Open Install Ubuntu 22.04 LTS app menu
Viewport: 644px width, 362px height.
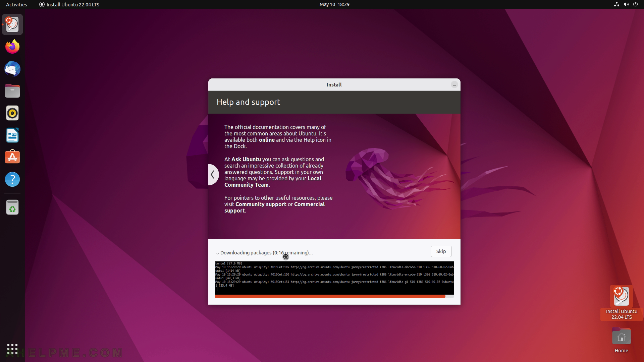pyautogui.click(x=69, y=4)
